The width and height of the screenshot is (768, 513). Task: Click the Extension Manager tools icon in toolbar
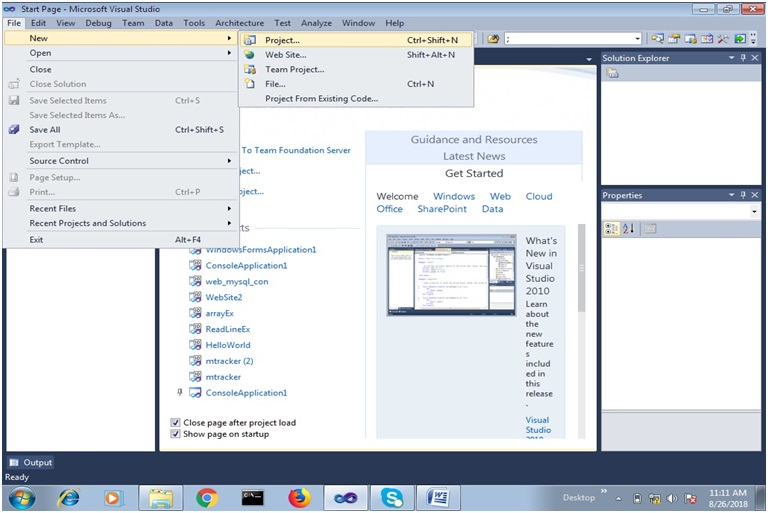tap(723, 39)
